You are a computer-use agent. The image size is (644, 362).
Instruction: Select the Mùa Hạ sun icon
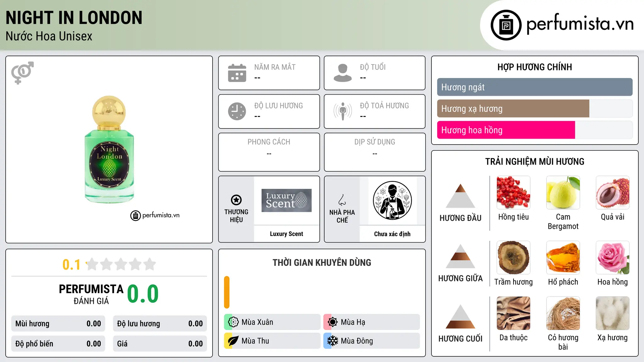click(333, 322)
